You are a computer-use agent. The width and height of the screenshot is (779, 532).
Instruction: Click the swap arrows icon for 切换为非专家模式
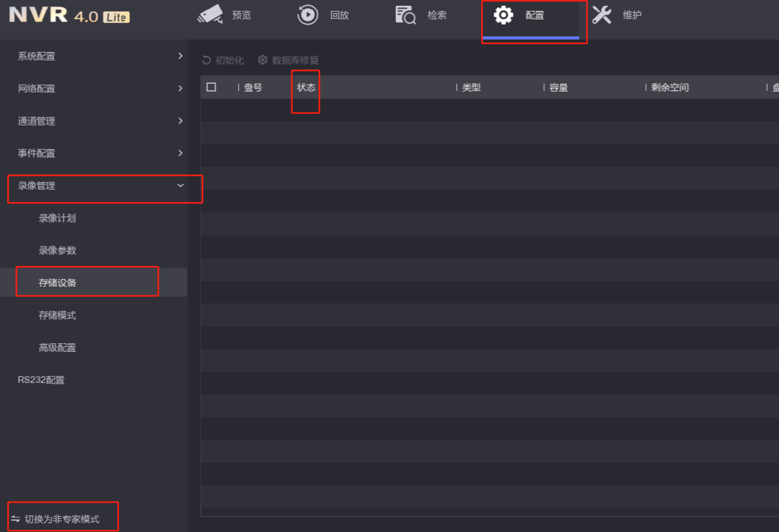pos(15,519)
